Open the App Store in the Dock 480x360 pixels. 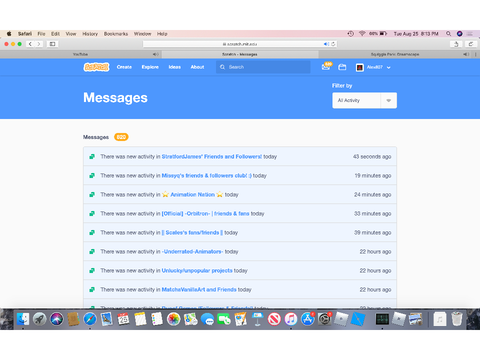click(x=307, y=319)
